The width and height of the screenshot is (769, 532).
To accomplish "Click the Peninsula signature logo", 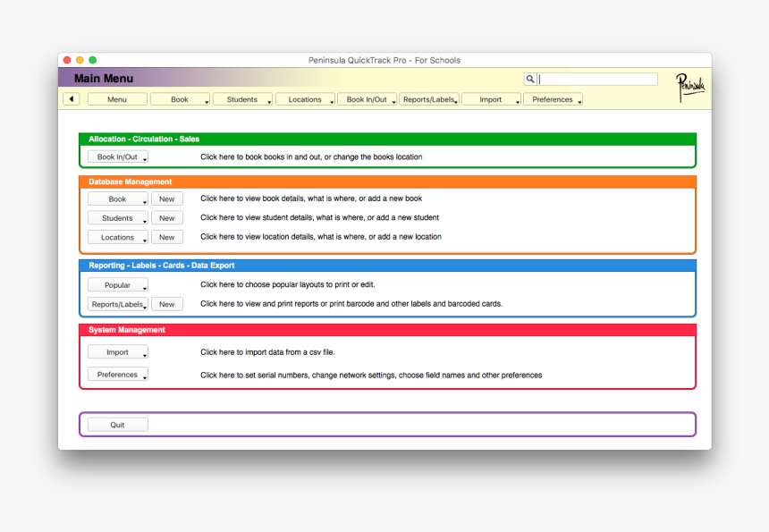I will coord(689,87).
